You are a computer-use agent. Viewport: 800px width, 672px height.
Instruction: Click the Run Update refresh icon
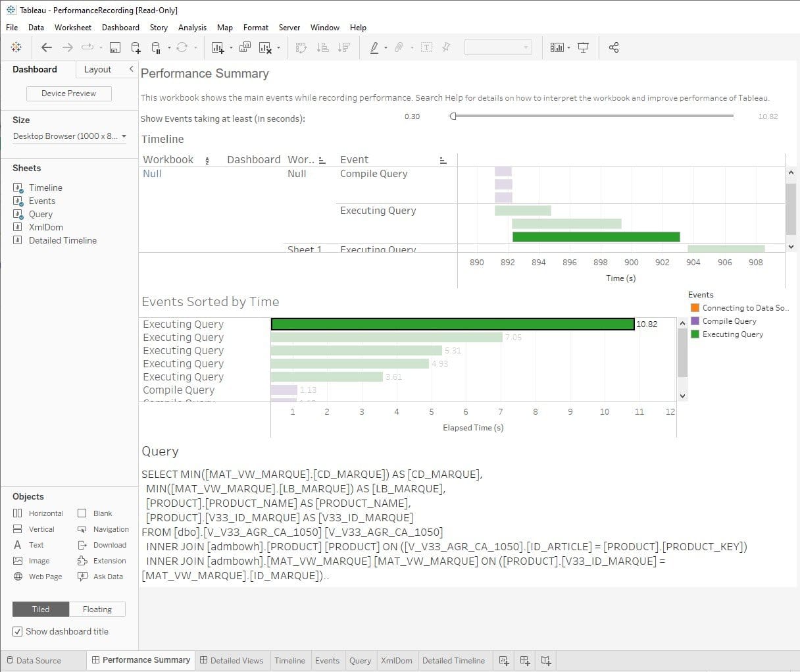click(182, 47)
